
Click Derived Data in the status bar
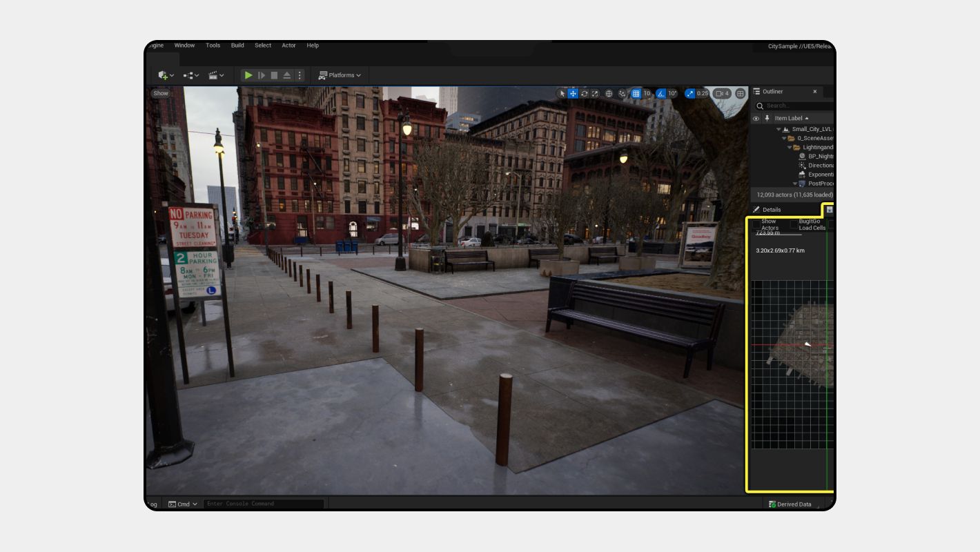(x=790, y=504)
